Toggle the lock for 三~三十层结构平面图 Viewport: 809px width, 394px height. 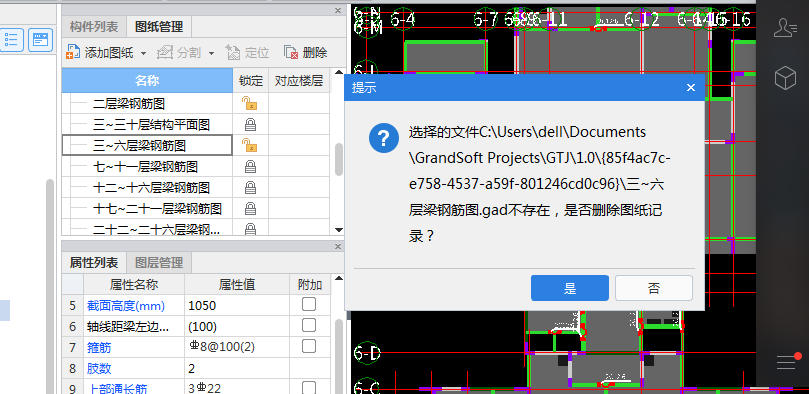(250, 125)
